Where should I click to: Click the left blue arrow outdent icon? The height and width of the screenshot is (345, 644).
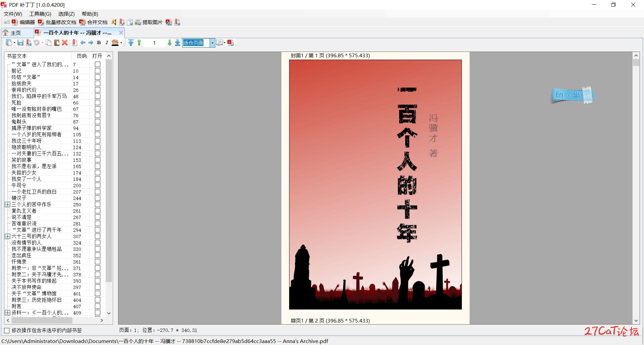[x=83, y=43]
